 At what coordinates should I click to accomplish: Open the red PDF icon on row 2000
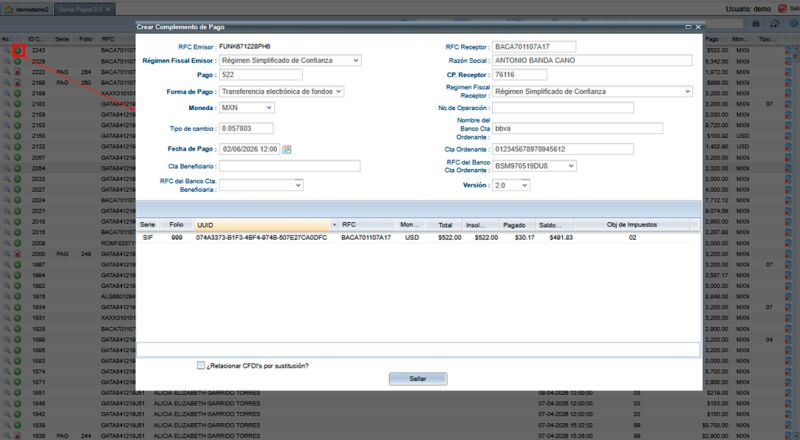tap(17, 254)
